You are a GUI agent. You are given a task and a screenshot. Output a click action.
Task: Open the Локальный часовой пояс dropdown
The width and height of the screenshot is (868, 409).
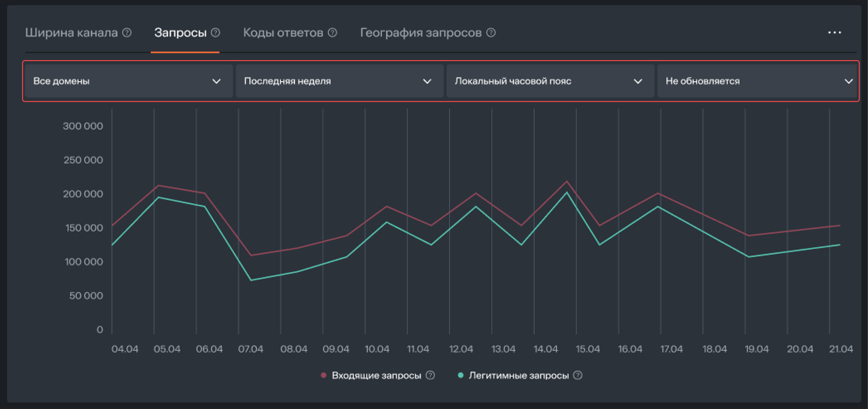pos(549,81)
